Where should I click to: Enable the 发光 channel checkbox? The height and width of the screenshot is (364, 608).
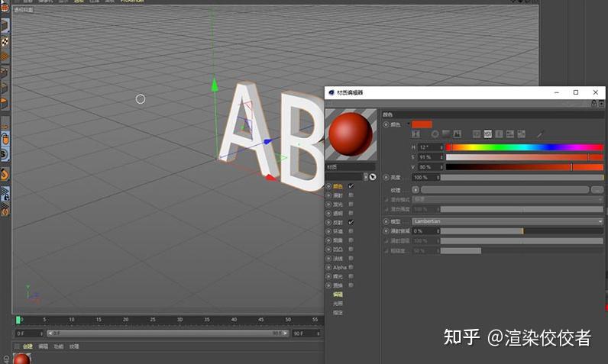click(351, 204)
